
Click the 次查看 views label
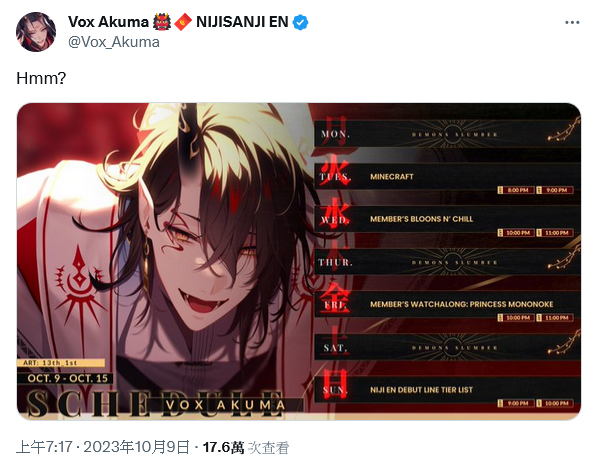(x=268, y=448)
